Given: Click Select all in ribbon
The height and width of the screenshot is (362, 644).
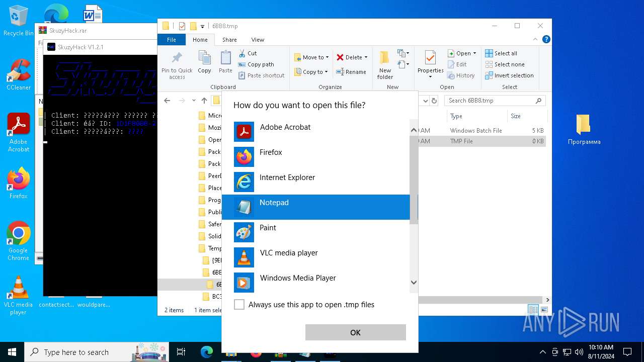Looking at the screenshot, I should click(501, 53).
